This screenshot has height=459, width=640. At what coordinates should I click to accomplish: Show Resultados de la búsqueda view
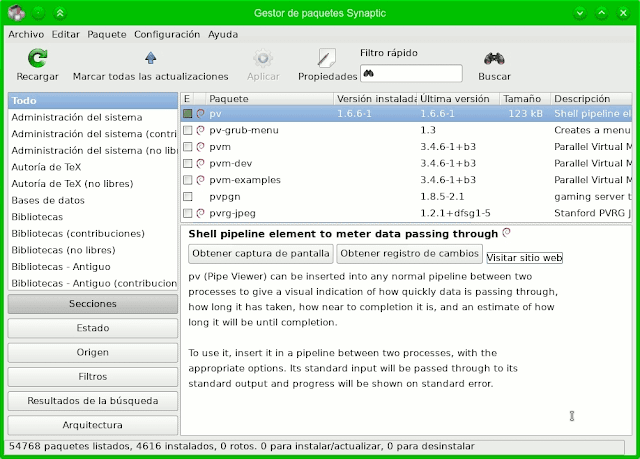93,401
